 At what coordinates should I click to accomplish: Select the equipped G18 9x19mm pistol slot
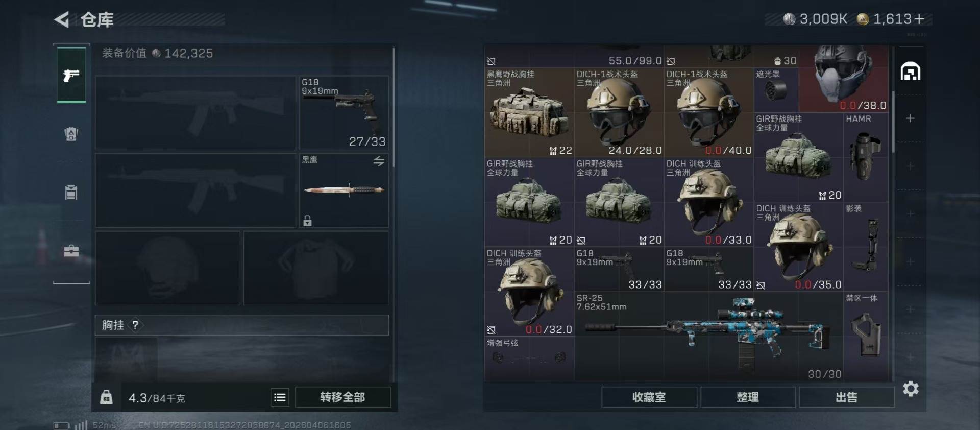coord(344,113)
